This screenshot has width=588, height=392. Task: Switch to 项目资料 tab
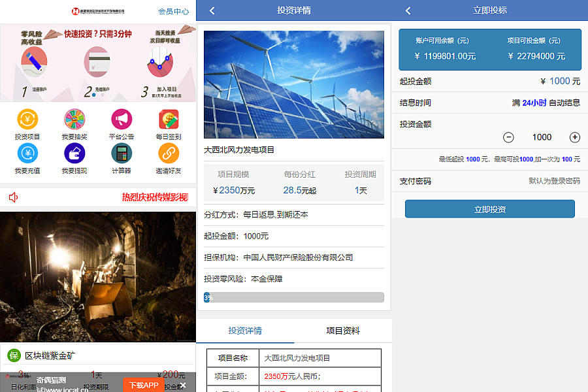click(x=343, y=331)
